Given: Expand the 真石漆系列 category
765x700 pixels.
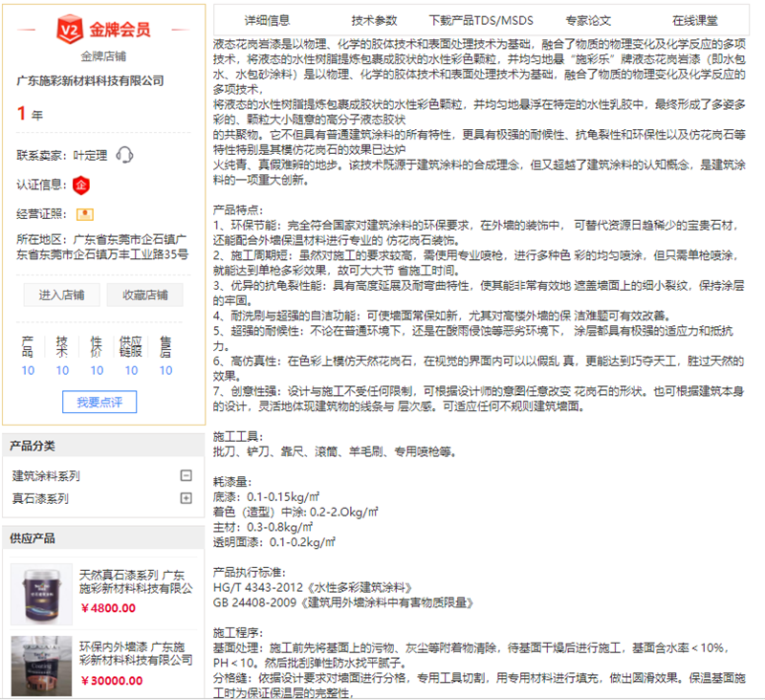Looking at the screenshot, I should point(186,498).
